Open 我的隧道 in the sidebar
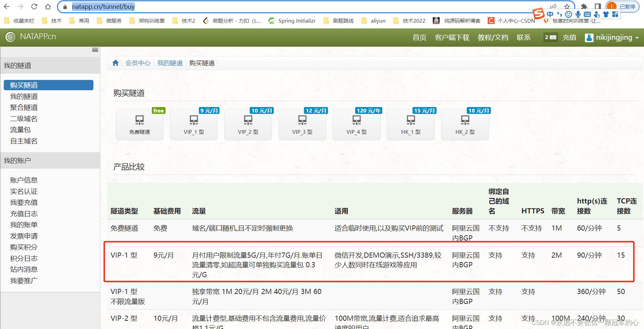The width and height of the screenshot is (644, 329). (x=24, y=96)
